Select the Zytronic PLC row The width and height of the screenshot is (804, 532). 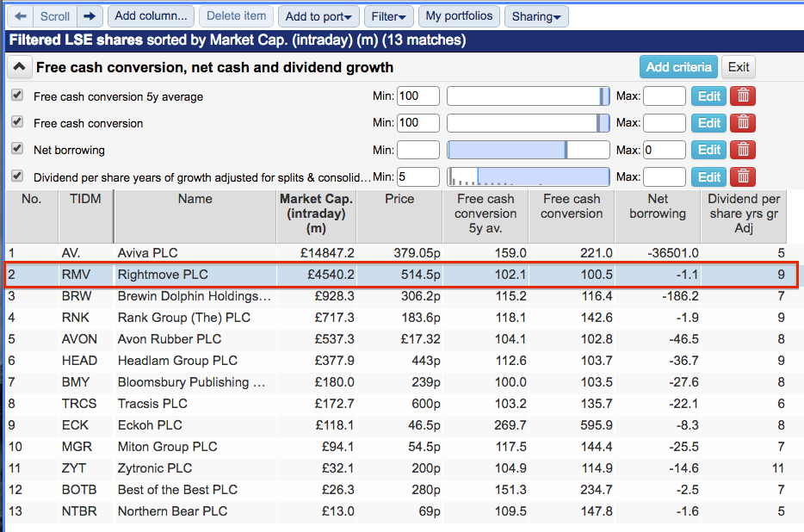pos(396,468)
